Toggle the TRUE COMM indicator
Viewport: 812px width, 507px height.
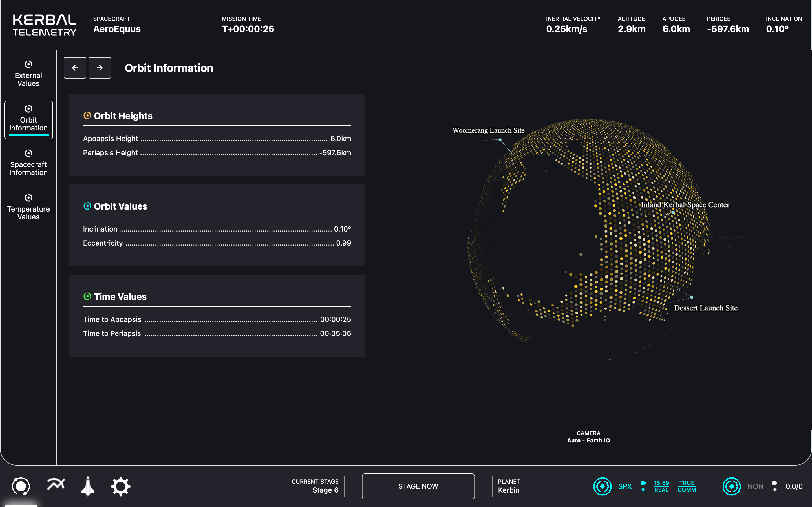[x=687, y=486]
